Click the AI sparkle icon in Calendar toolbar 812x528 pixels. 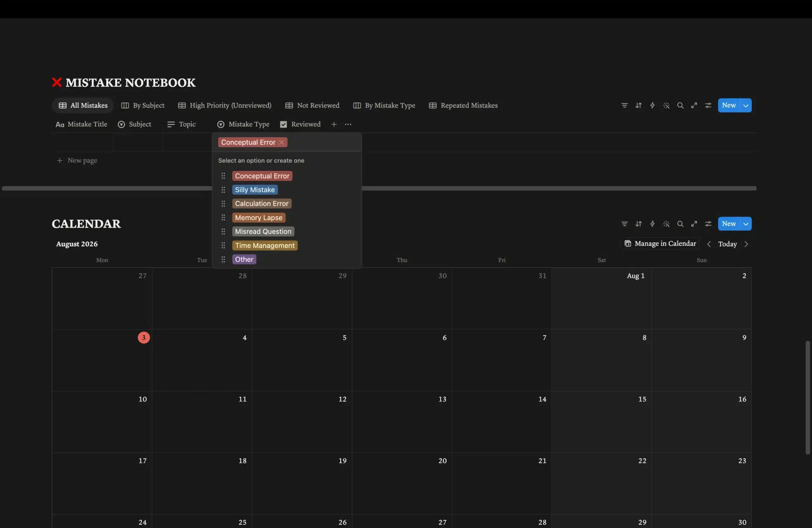(x=666, y=224)
